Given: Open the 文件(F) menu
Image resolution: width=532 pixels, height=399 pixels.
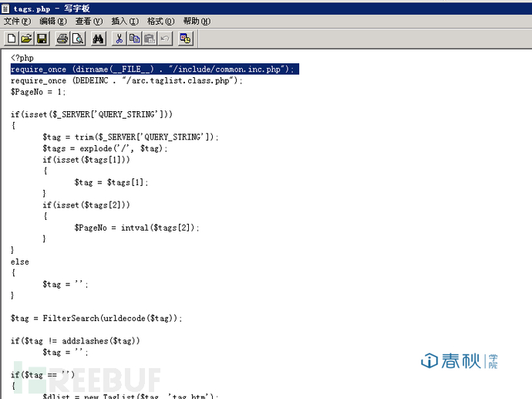Looking at the screenshot, I should [17, 22].
